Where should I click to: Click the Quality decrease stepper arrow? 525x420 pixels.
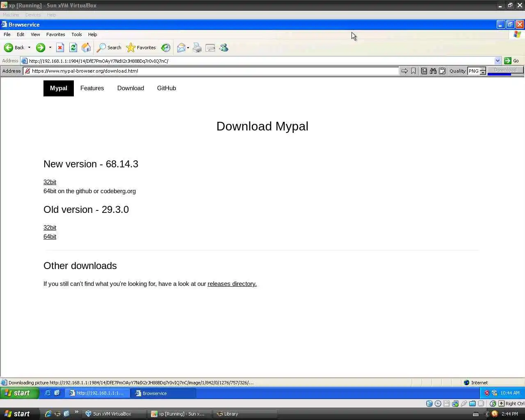pyautogui.click(x=483, y=73)
